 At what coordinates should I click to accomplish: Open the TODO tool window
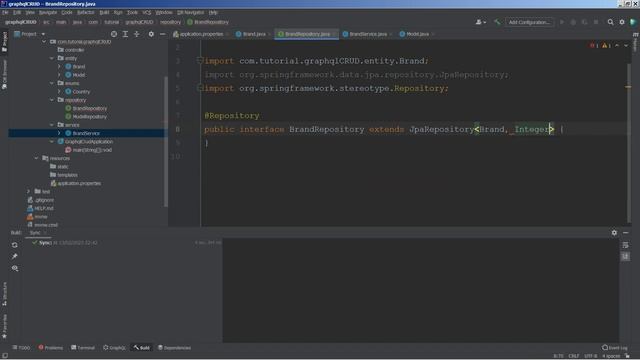click(21, 348)
